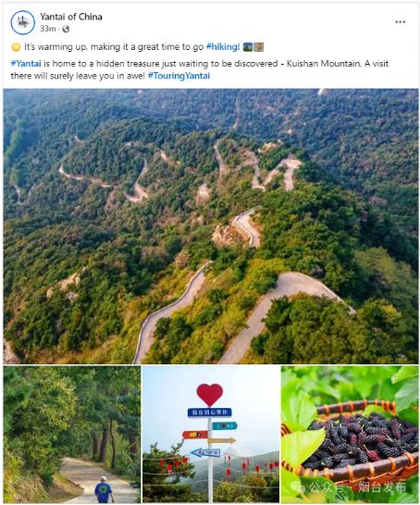Click the Yantai of China page name
420x505 pixels.
[71, 17]
